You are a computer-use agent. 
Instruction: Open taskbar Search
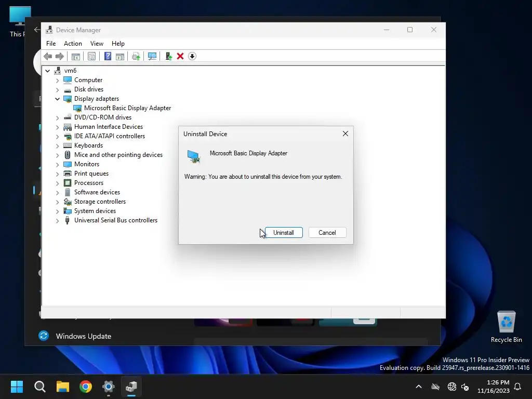click(x=39, y=387)
